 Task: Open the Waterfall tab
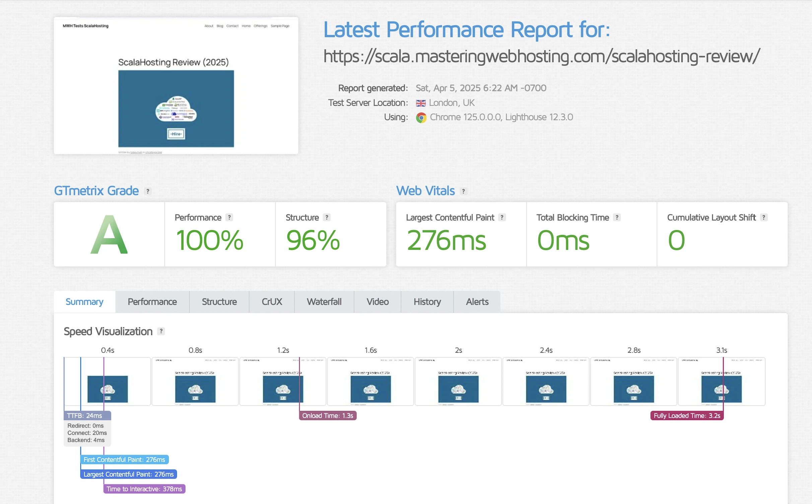coord(324,302)
